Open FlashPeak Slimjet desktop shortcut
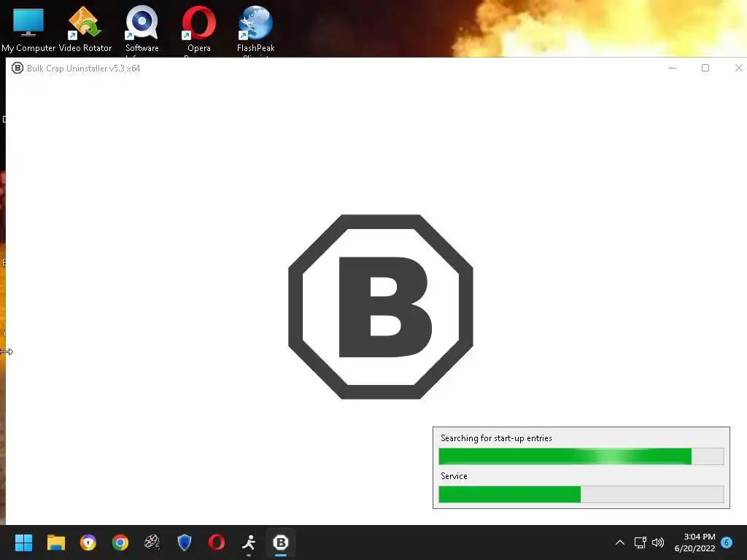 (255, 31)
